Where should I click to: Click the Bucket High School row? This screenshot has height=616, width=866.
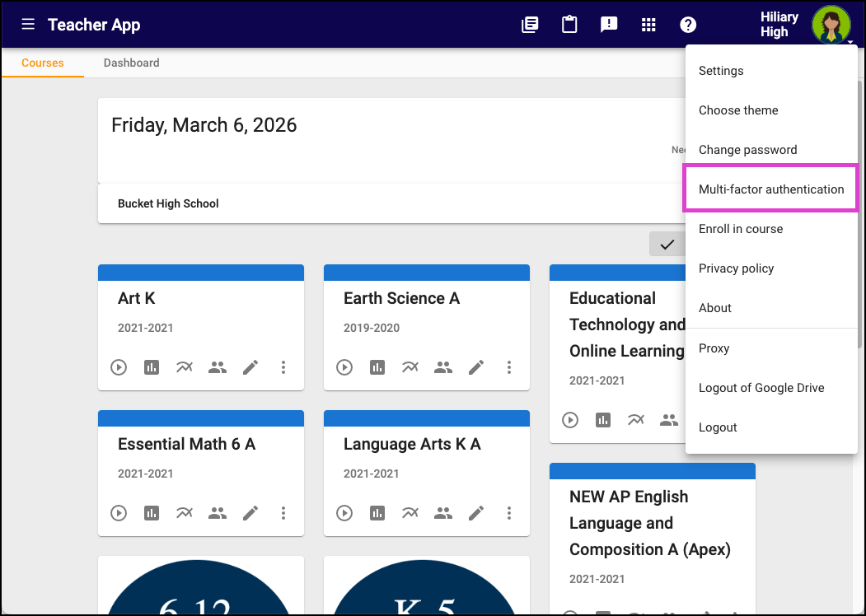pos(391,203)
